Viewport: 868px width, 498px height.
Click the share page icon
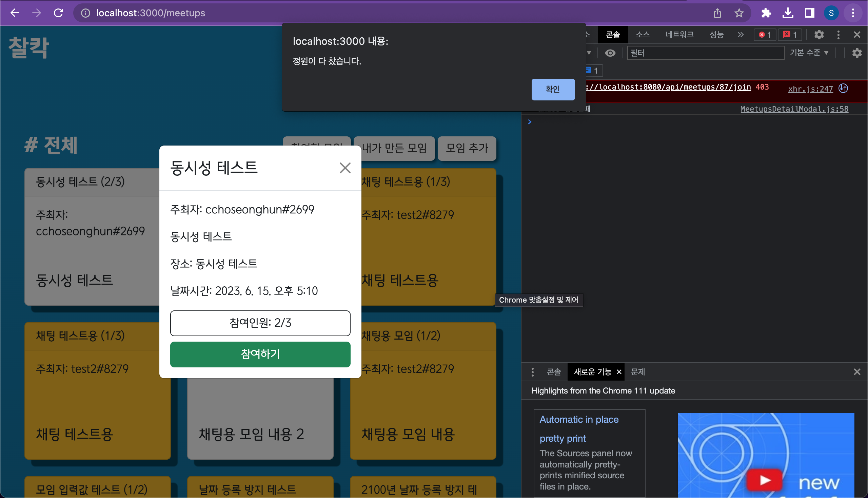point(717,13)
